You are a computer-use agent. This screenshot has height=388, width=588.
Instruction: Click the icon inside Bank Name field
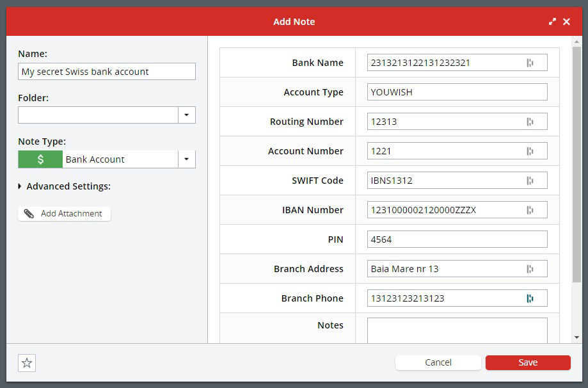(x=530, y=63)
